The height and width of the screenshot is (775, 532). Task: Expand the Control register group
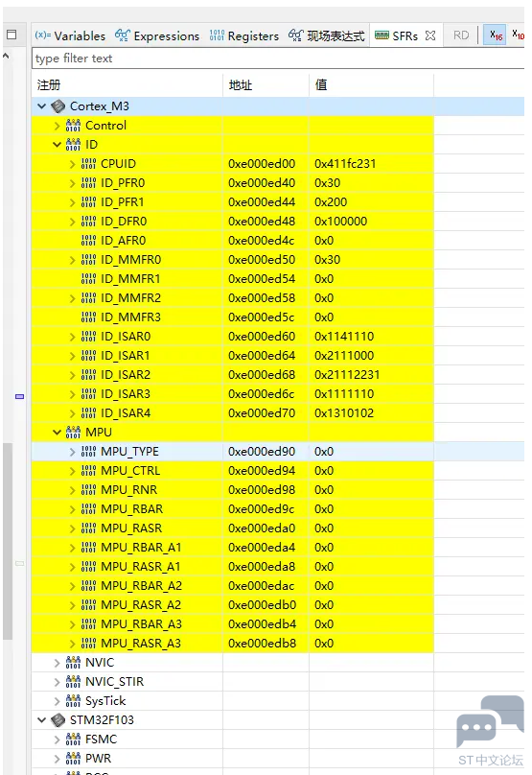coord(58,126)
